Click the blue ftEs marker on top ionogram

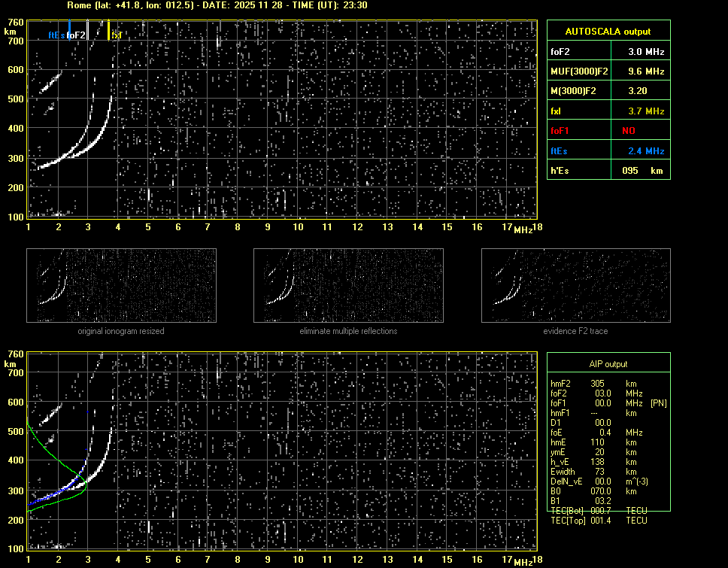click(56, 35)
